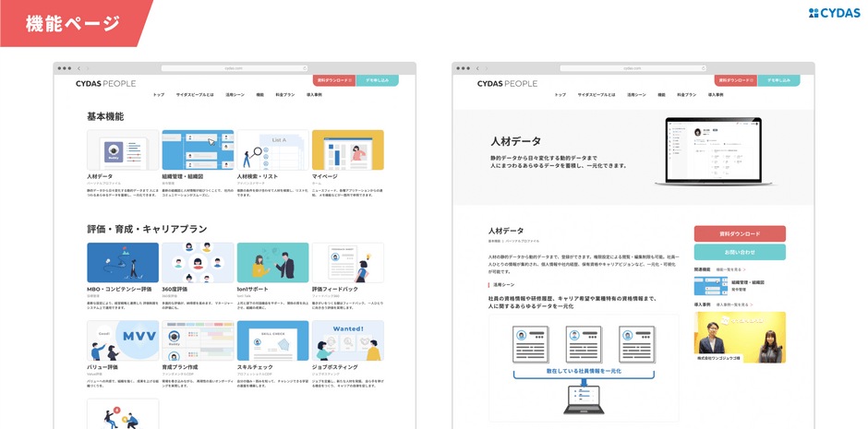Click the teal お問い合わせ button
This screenshot has width=868, height=429.
coord(740,252)
